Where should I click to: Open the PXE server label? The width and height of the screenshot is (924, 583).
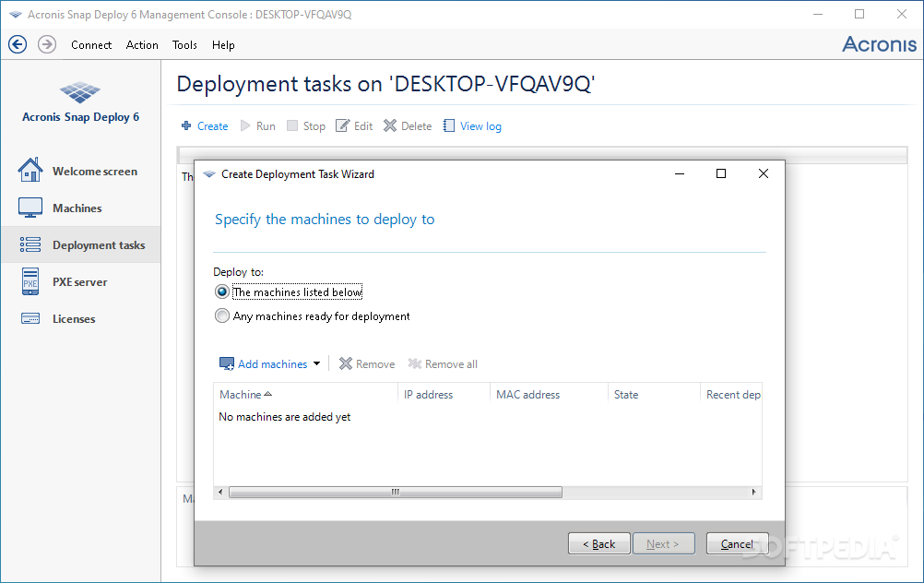[80, 281]
